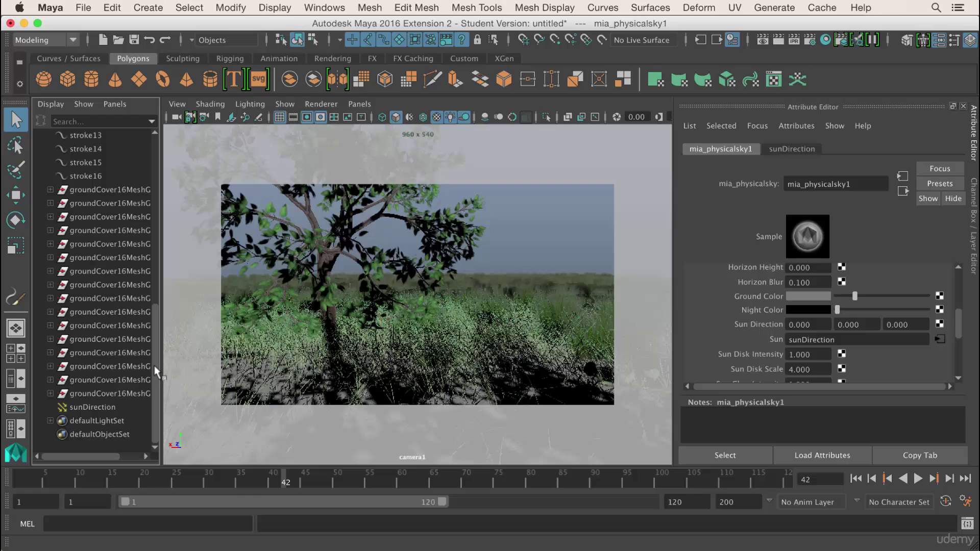Expand the first groundCover16MeshG node
The height and width of the screenshot is (551, 980).
tap(50, 189)
